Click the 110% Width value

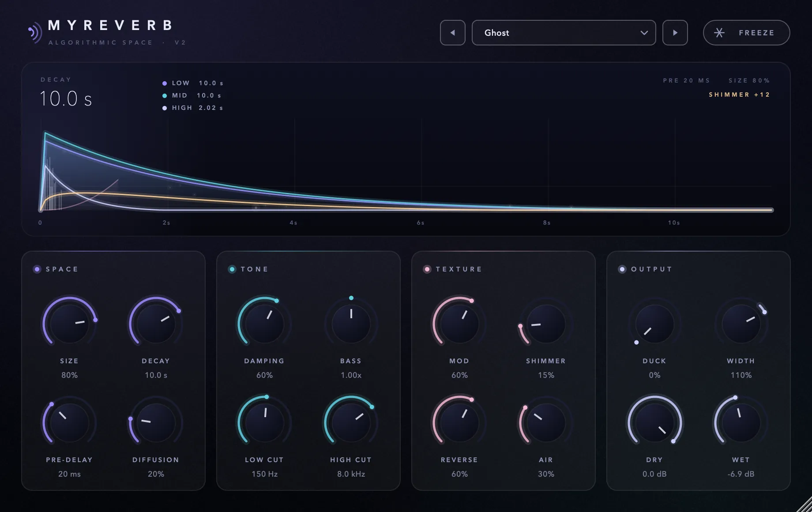point(741,375)
